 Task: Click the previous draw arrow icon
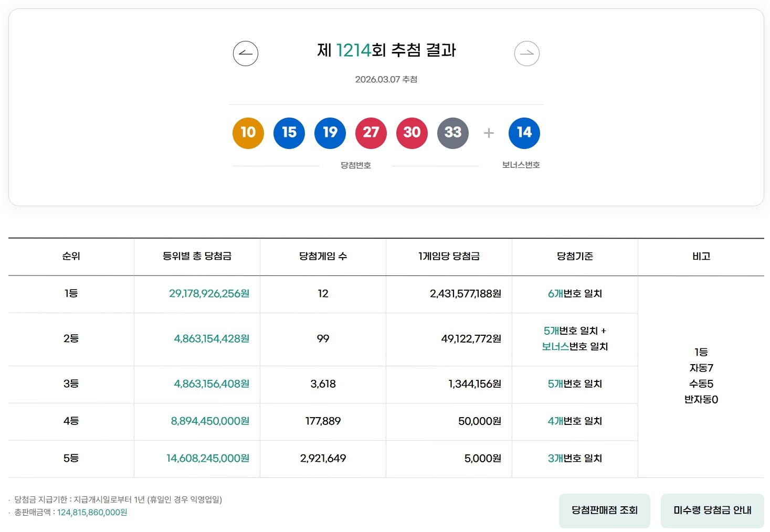pos(245,53)
